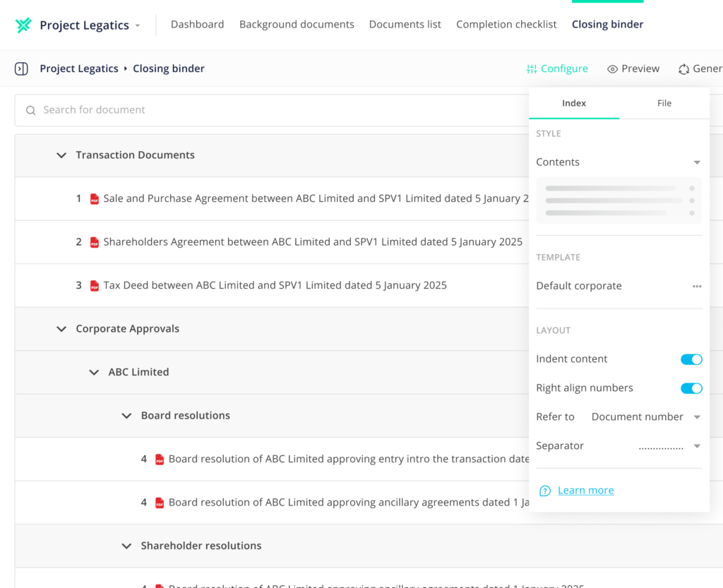Collapse the Board resolutions group

pos(127,416)
